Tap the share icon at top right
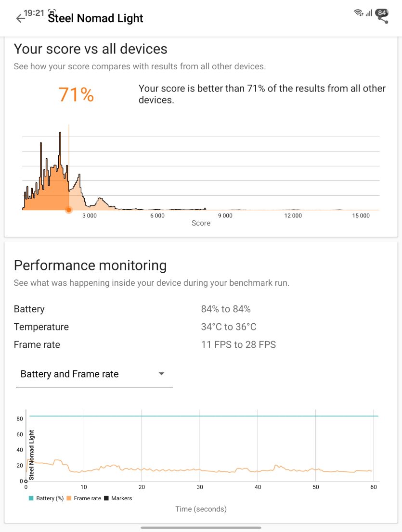402x532 pixels. click(383, 19)
